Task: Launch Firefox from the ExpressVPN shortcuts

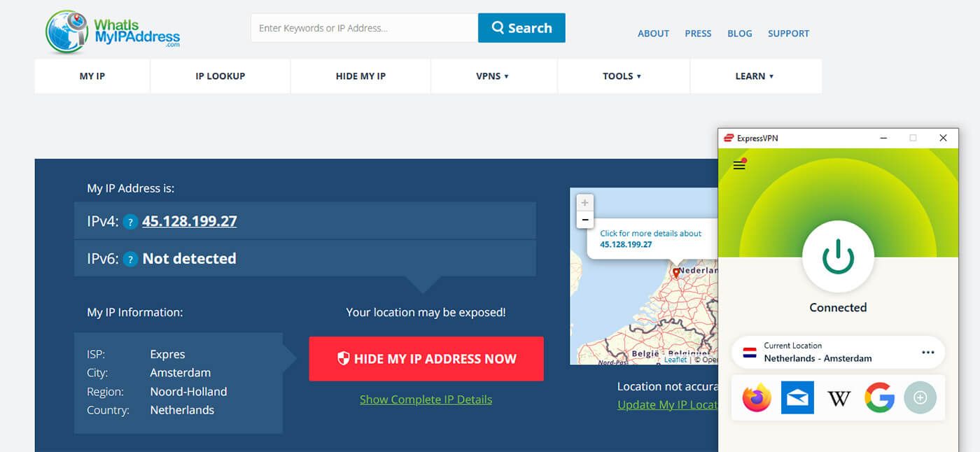Action: (x=756, y=397)
